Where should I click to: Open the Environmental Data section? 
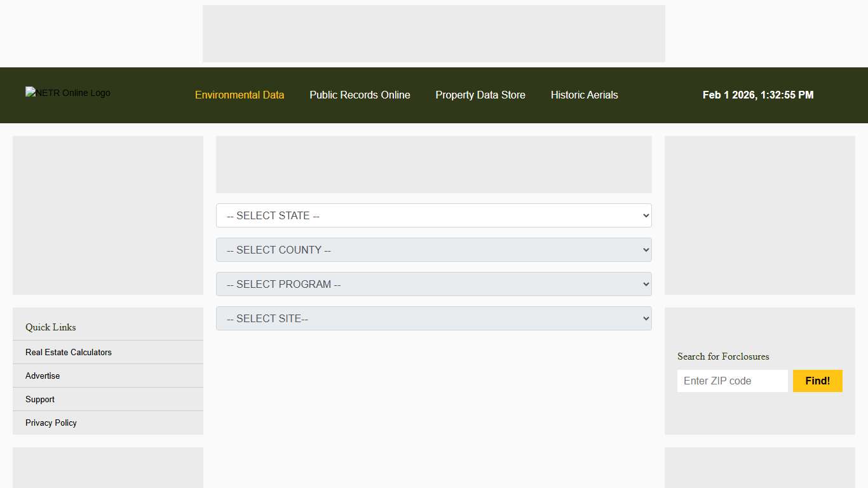tap(240, 95)
